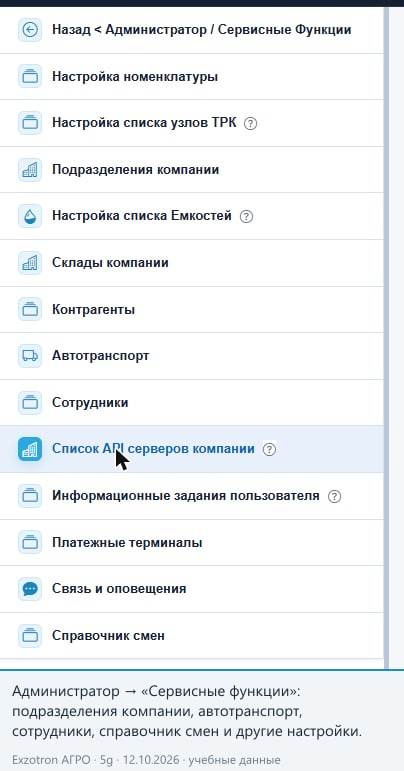Click the highlighted icon for Список API серверов
Image resolution: width=404 pixels, height=771 pixels.
coord(30,449)
